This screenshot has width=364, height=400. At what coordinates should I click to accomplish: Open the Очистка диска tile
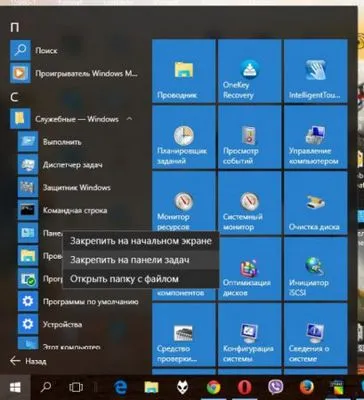coord(316,203)
